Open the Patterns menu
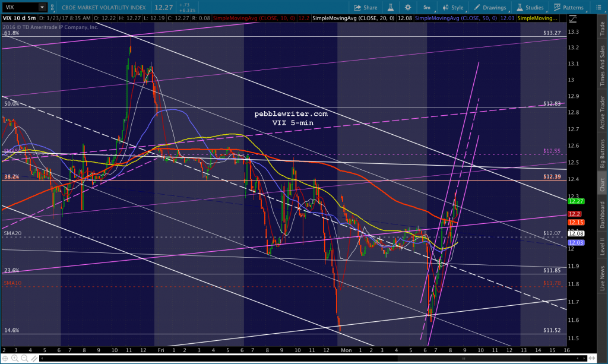Image resolution: width=608 pixels, height=364 pixels. (569, 7)
